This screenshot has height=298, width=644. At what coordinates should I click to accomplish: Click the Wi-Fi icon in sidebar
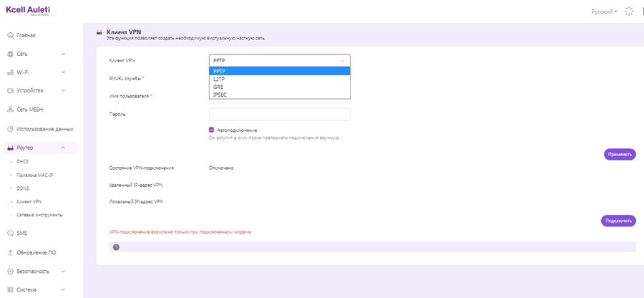pos(10,72)
